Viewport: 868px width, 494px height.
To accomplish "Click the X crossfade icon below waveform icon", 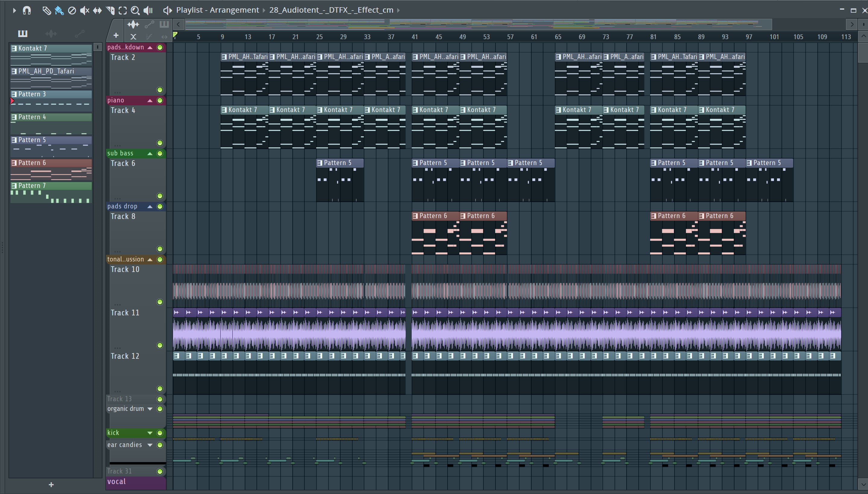I will coord(133,37).
